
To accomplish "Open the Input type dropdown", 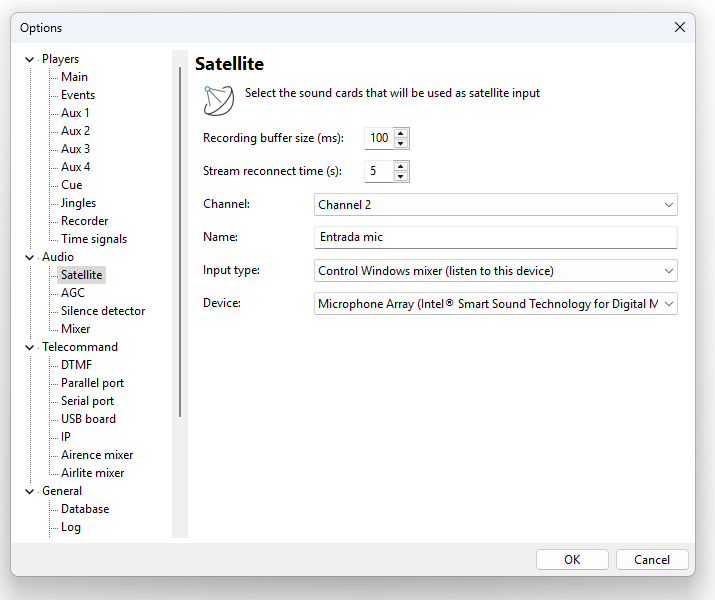I will [x=668, y=271].
